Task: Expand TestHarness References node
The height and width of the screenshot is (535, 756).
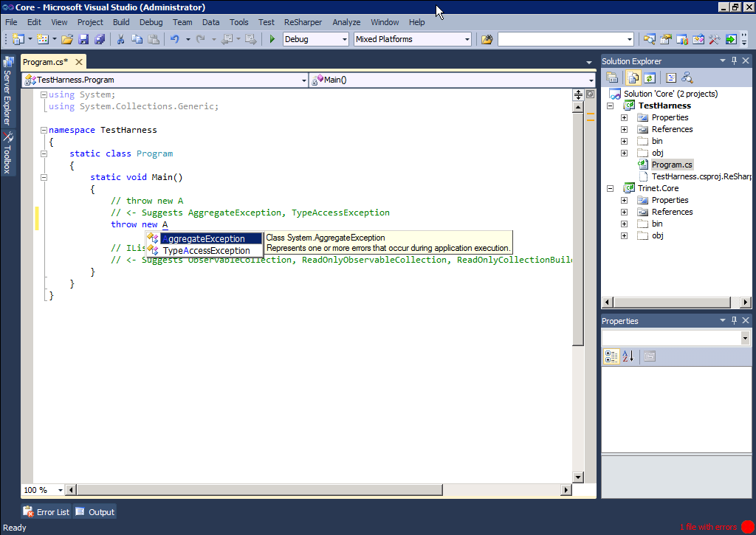Action: pos(625,129)
